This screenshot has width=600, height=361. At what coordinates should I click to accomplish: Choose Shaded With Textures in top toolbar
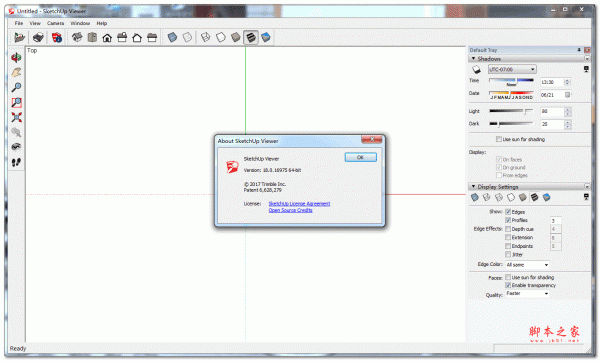tap(251, 38)
